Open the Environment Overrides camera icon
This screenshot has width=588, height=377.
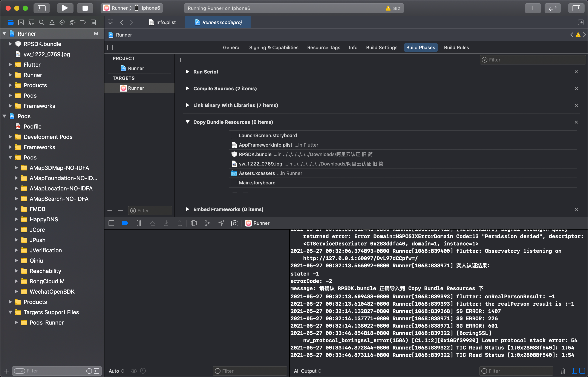click(x=235, y=223)
